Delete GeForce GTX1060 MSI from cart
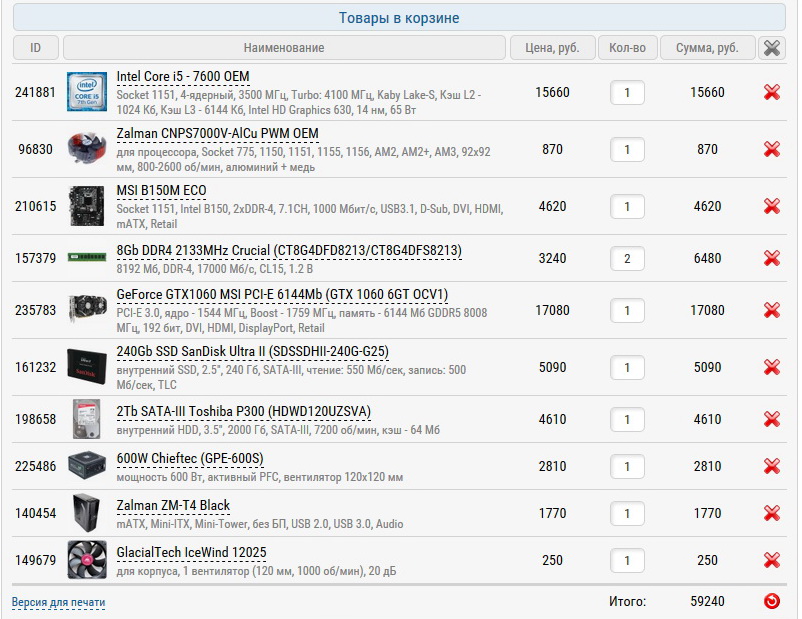The height and width of the screenshot is (619, 802). [771, 311]
